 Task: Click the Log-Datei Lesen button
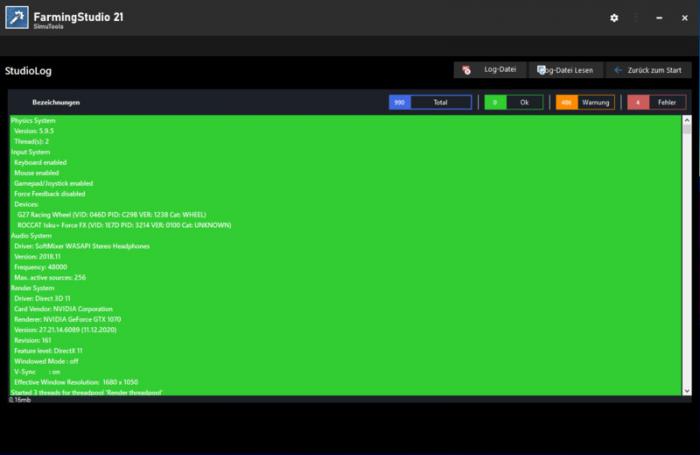pyautogui.click(x=565, y=70)
